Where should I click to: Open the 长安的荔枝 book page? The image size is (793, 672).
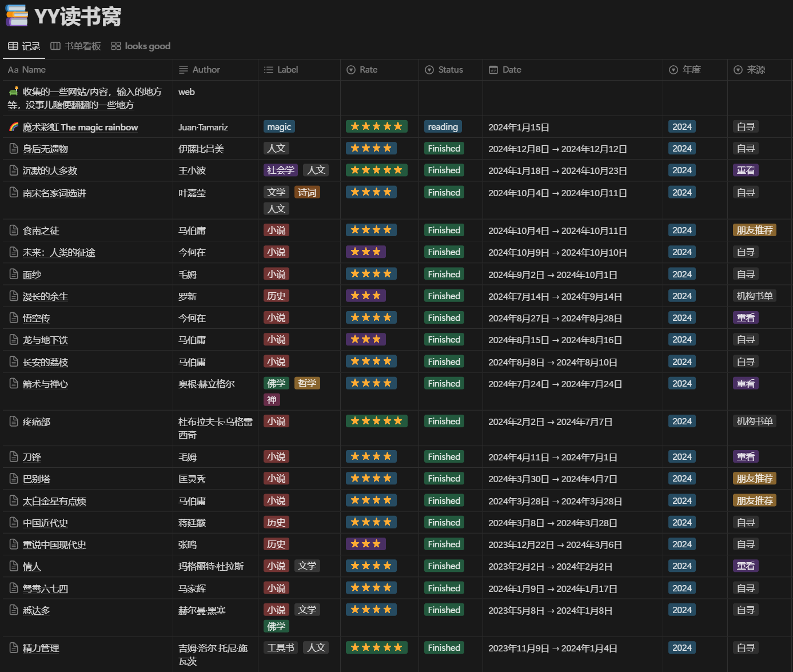point(45,362)
